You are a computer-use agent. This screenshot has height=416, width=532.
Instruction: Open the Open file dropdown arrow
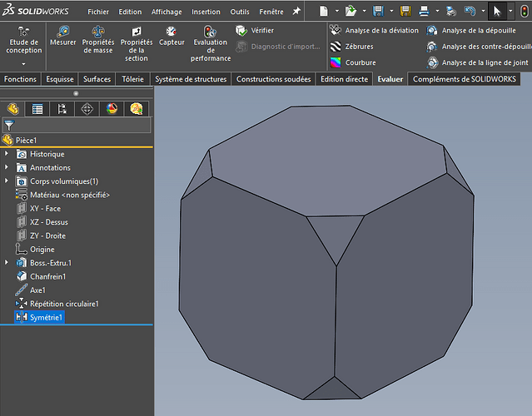[365, 11]
